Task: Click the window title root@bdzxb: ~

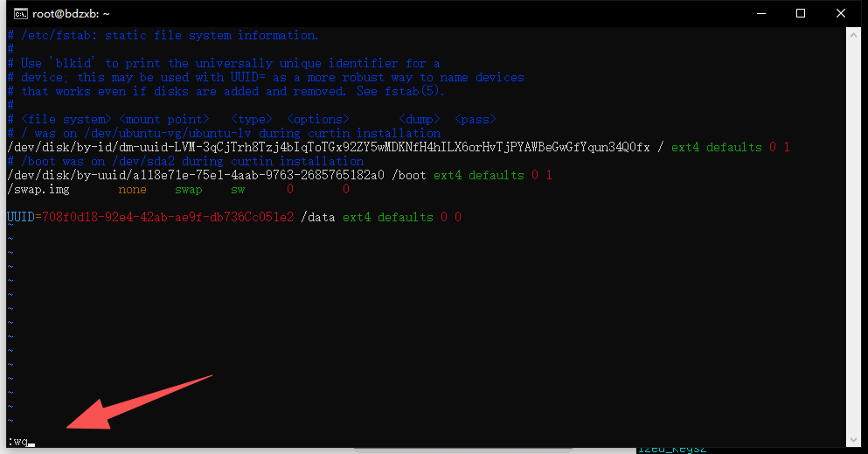Action: [x=67, y=13]
